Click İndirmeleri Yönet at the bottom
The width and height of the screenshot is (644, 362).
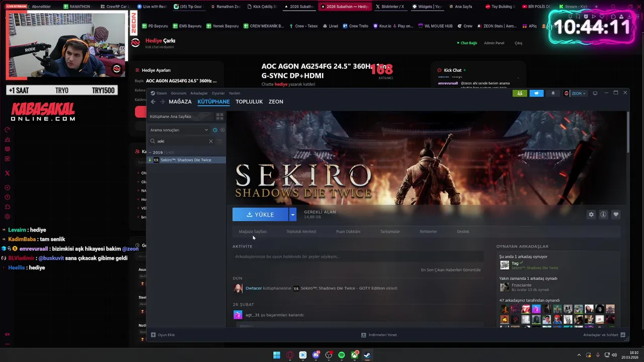[379, 335]
